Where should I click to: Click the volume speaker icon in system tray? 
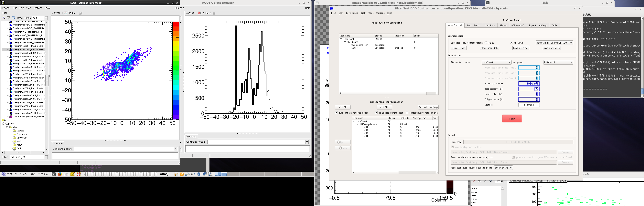pyautogui.click(x=193, y=174)
